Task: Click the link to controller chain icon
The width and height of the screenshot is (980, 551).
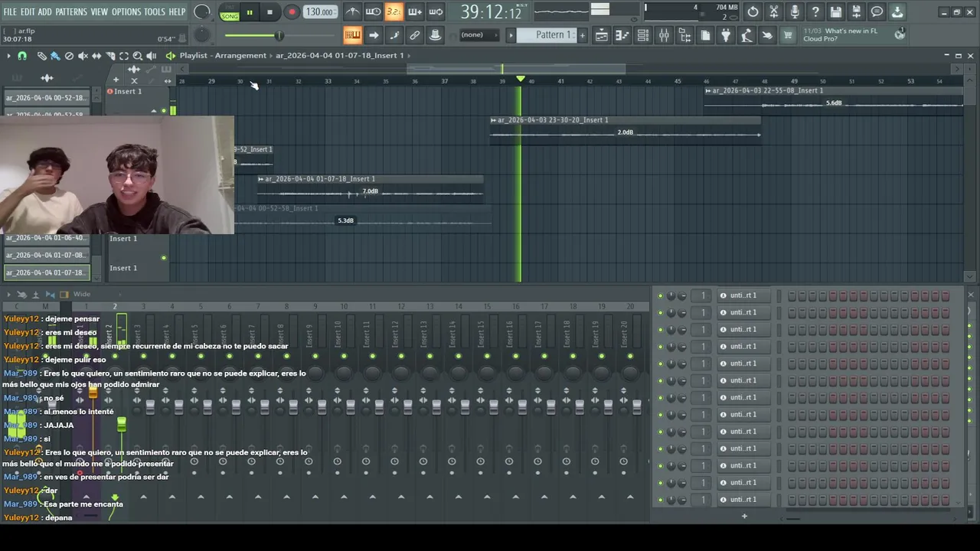Action: click(x=414, y=34)
